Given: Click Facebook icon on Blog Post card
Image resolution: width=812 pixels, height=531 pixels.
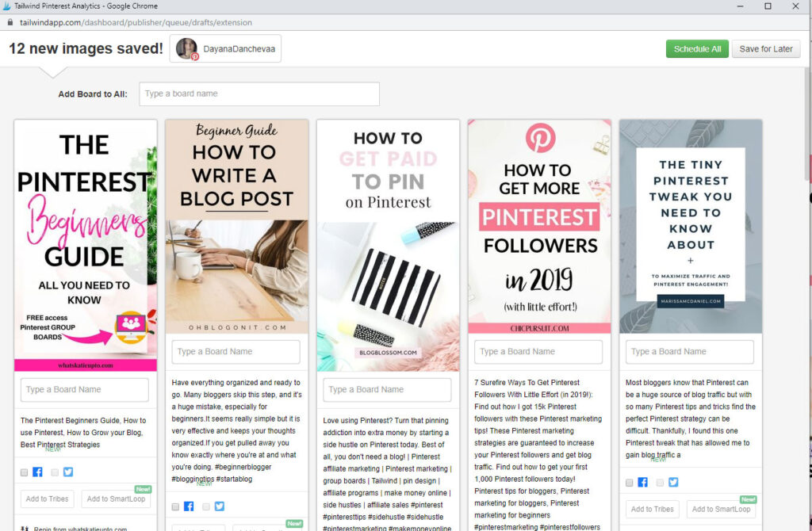Looking at the screenshot, I should point(189,506).
